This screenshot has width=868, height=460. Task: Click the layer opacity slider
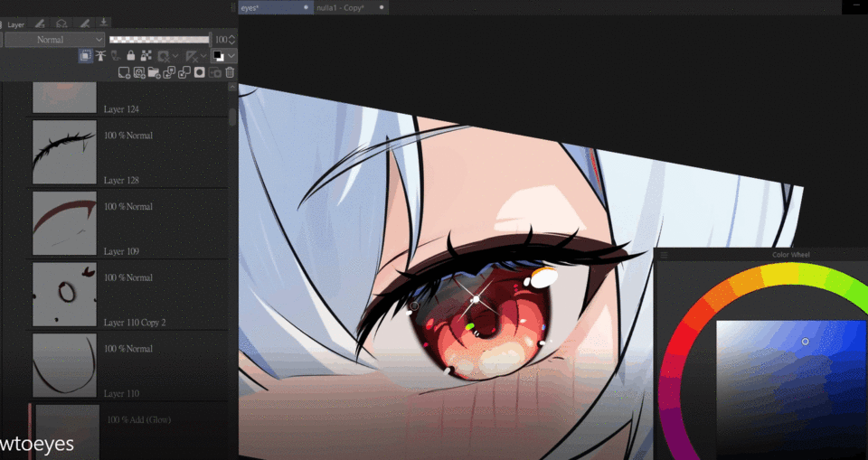(x=159, y=39)
